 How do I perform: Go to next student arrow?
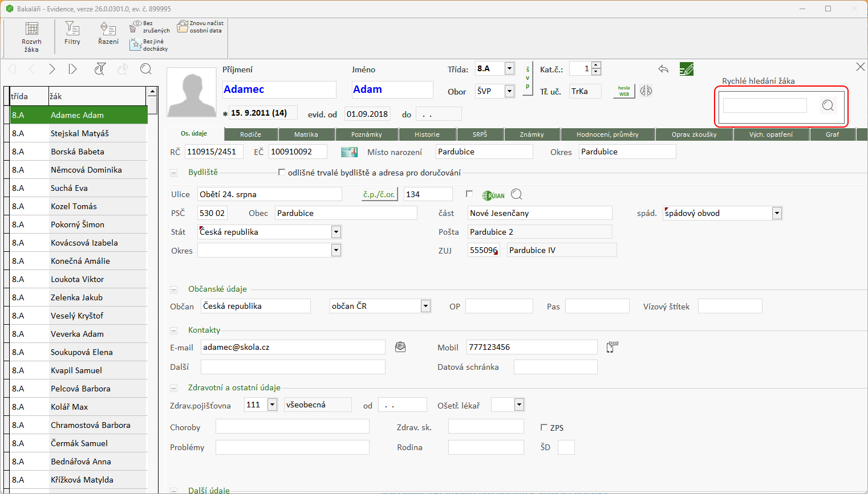pyautogui.click(x=52, y=69)
